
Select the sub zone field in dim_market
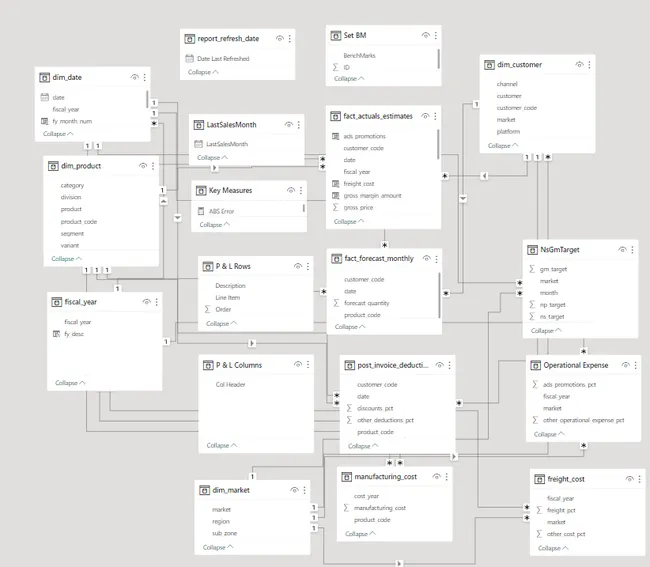coord(224,533)
